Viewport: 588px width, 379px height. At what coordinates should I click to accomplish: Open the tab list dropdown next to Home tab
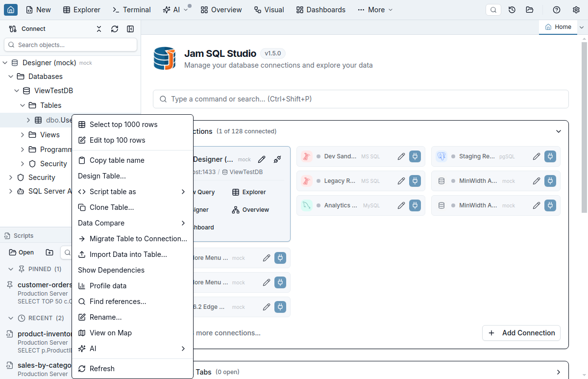[x=582, y=27]
